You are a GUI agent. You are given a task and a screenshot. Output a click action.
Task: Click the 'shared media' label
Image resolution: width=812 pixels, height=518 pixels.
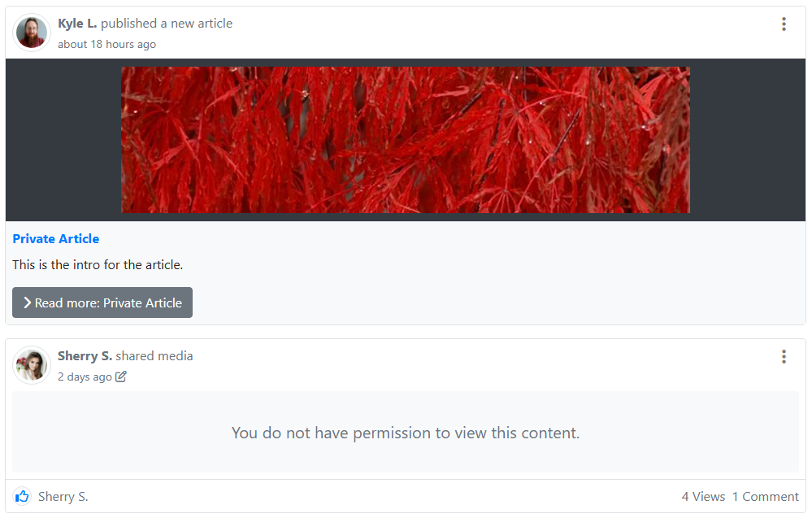(x=154, y=356)
